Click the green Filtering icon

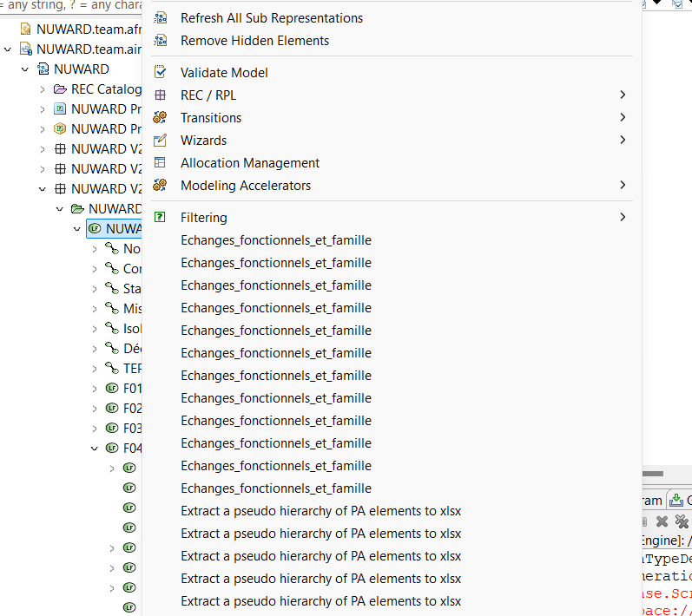(160, 218)
